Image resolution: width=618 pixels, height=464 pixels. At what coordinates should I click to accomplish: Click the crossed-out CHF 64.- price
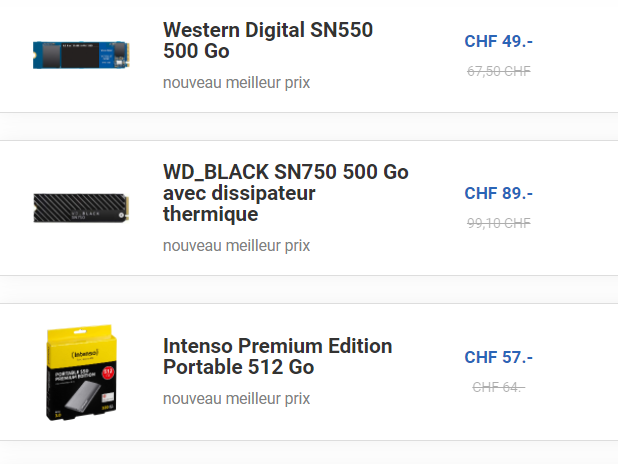(x=498, y=386)
